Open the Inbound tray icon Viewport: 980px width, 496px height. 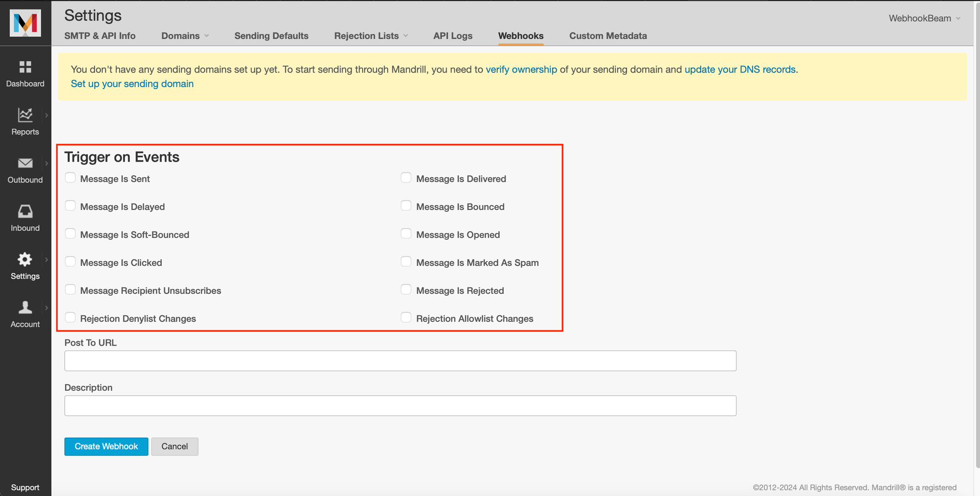[25, 212]
